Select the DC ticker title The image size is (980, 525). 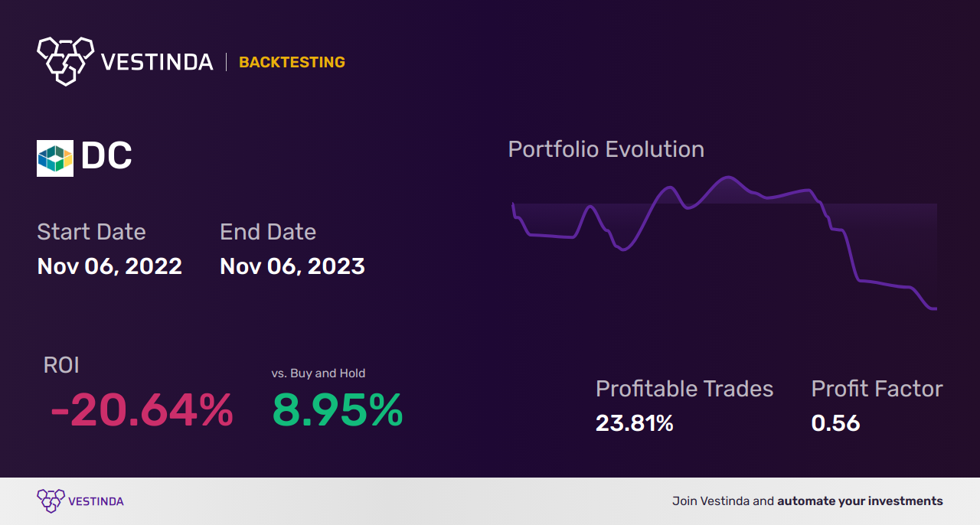point(106,156)
